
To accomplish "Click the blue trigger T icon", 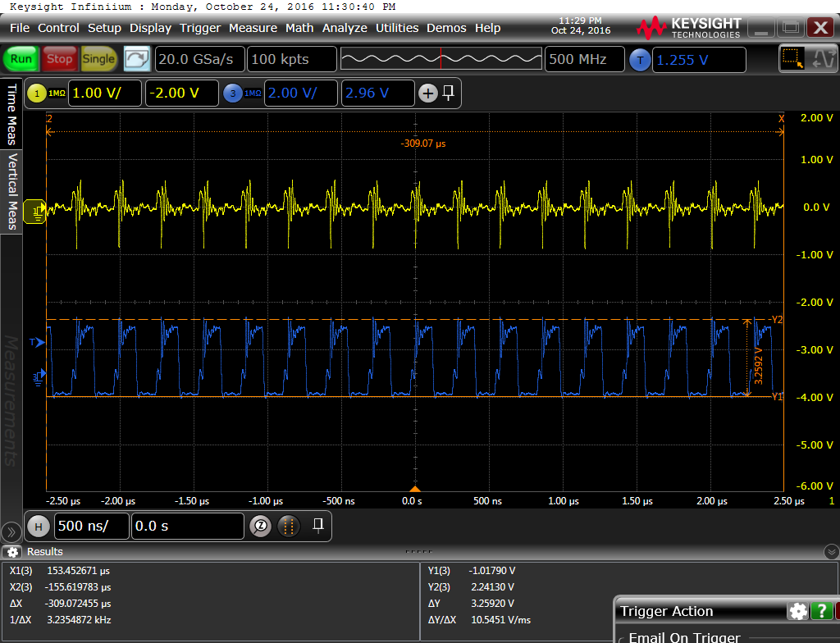I will pyautogui.click(x=640, y=60).
